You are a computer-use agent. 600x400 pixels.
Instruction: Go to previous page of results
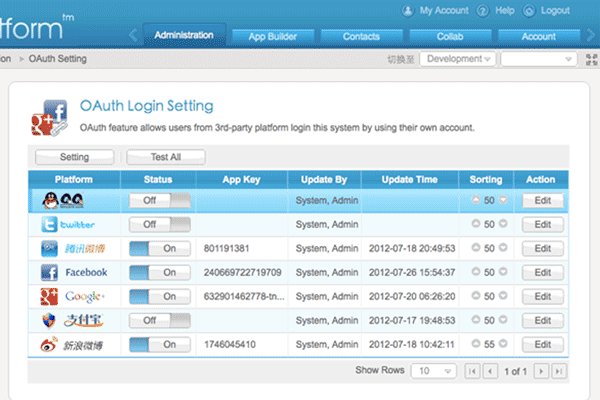(x=490, y=371)
